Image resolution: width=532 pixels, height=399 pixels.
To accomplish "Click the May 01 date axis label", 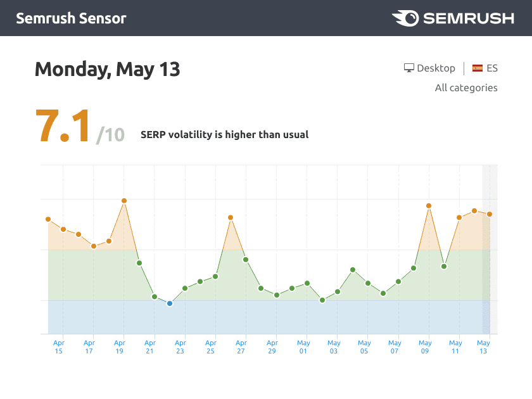I will (x=303, y=346).
